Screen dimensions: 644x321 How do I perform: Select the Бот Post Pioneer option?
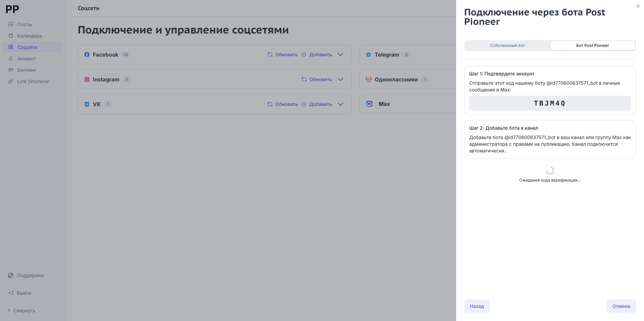pos(592,46)
